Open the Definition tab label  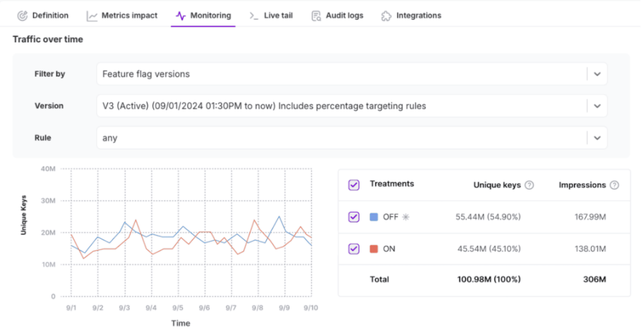tap(50, 16)
